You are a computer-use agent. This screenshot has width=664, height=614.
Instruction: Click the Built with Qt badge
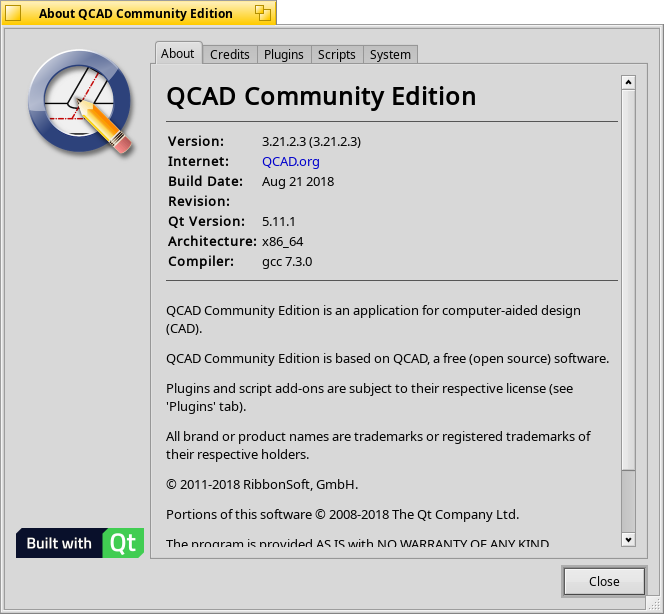coord(80,543)
